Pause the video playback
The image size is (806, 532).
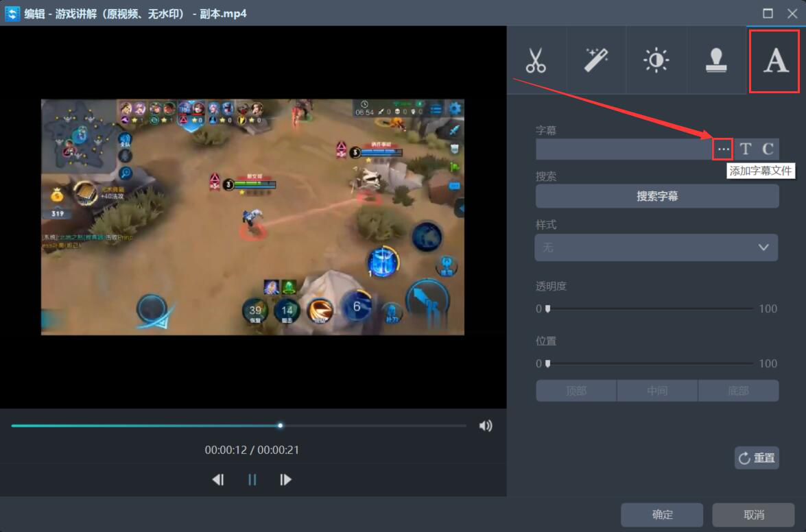pyautogui.click(x=252, y=480)
